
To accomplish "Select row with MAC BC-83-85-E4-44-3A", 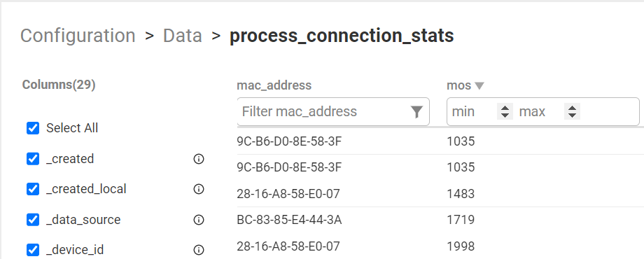I will point(440,220).
